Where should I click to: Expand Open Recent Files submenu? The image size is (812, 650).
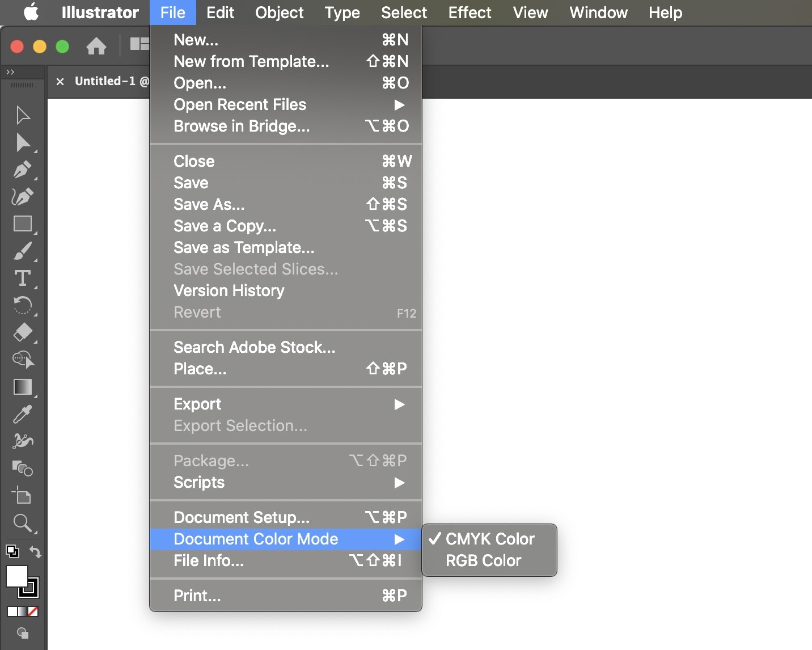pyautogui.click(x=400, y=105)
